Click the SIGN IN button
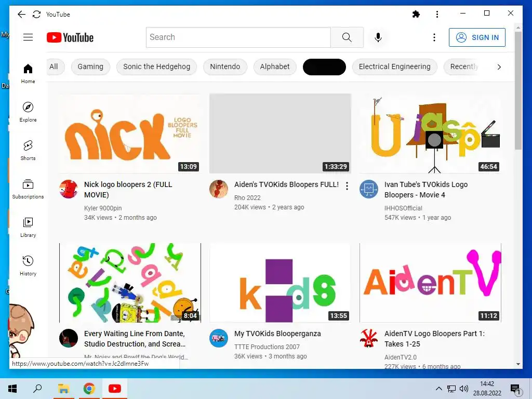This screenshot has height=399, width=532. tap(477, 37)
